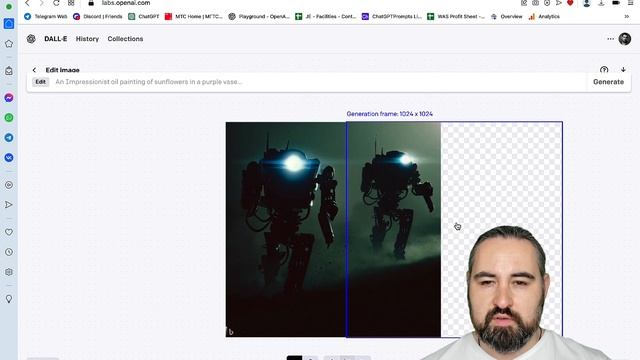
Task: Click the OpenAI logo icon beside DALL·E
Action: (31, 39)
